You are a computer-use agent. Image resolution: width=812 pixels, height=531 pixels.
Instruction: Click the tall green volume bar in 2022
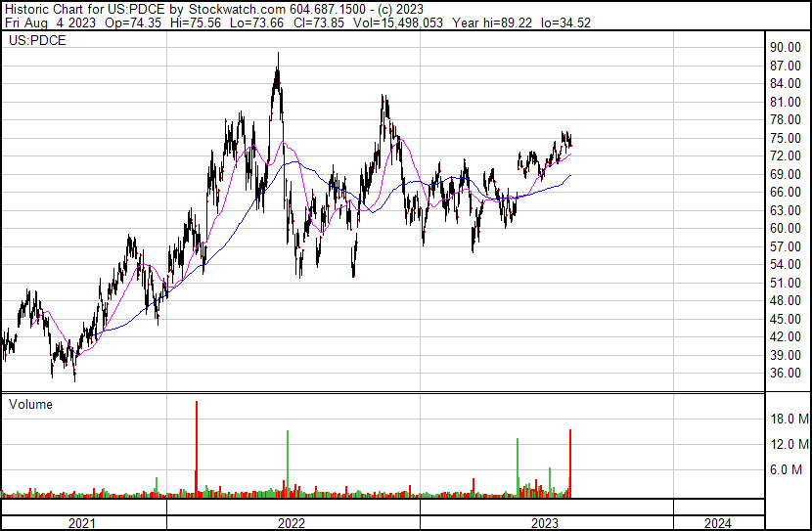coord(288,464)
